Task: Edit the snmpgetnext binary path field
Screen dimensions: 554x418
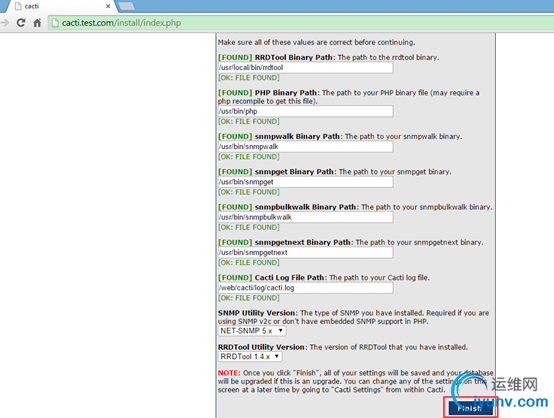Action: (305, 253)
